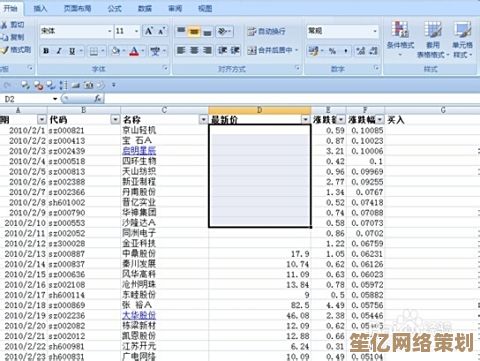Viewport: 480px width, 361px height.
Task: Increase font size button
Action: 148,31
